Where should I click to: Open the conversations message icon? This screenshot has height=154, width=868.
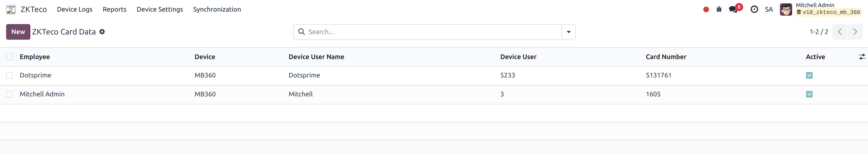coord(733,9)
